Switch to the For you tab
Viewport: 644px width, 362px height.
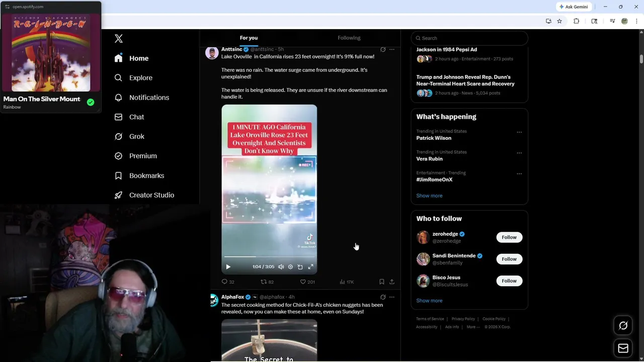click(249, 38)
